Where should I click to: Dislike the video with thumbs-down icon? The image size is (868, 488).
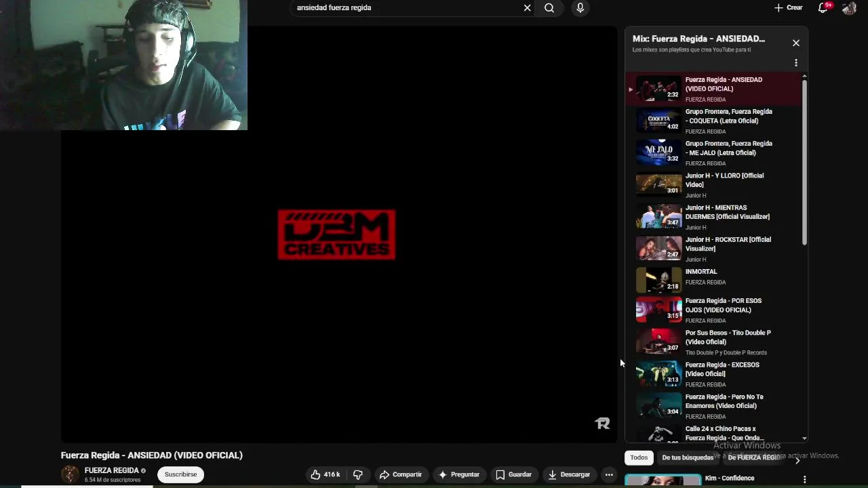point(358,474)
